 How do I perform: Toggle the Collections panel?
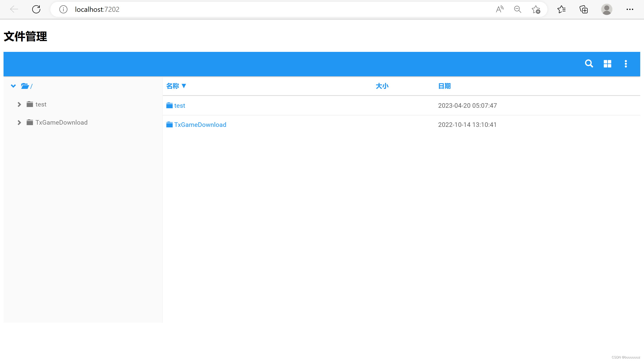[583, 9]
